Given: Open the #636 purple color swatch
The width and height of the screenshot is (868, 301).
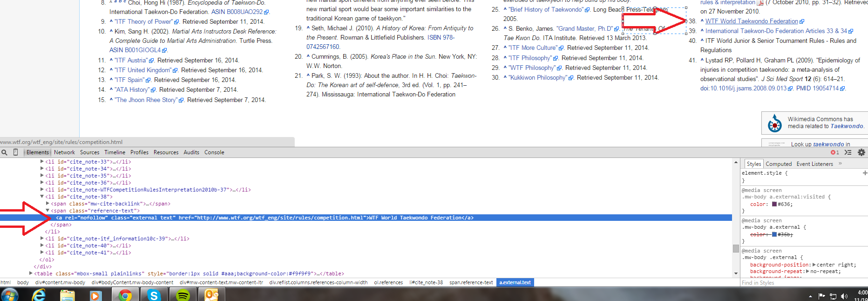Looking at the screenshot, I should click(x=775, y=204).
